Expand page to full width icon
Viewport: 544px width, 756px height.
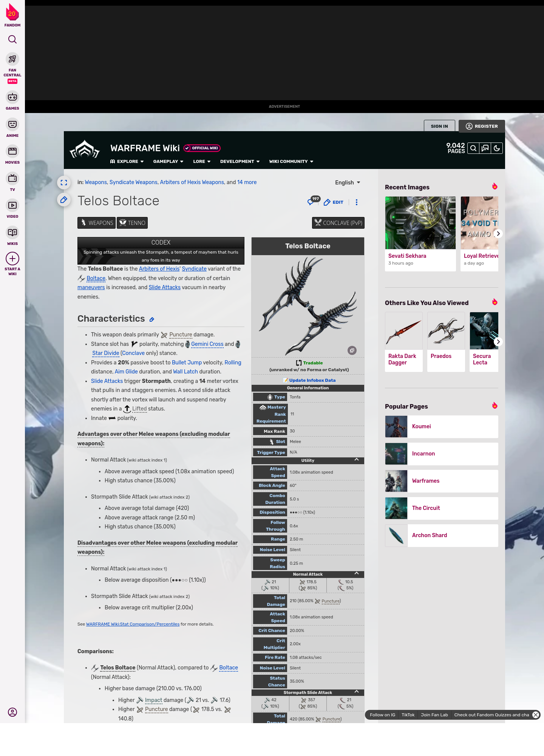[64, 183]
